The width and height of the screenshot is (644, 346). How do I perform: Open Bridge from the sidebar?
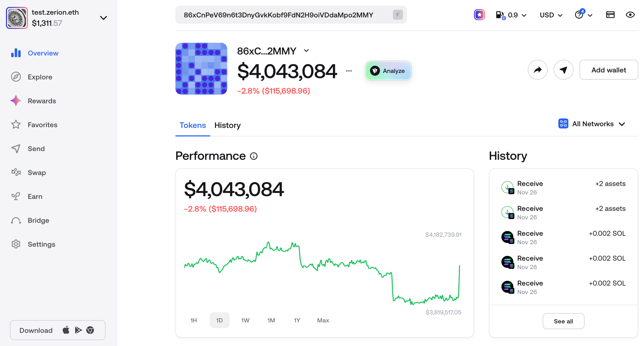coord(38,220)
